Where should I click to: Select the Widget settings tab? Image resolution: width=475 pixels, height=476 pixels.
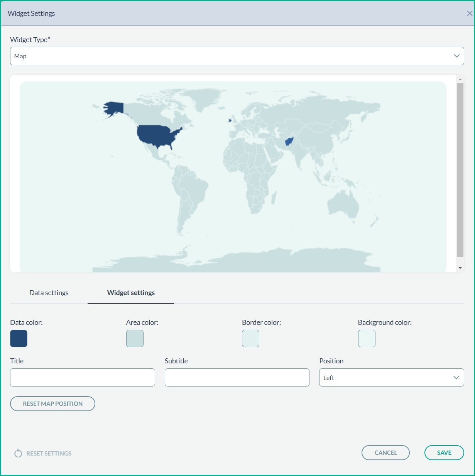(131, 293)
